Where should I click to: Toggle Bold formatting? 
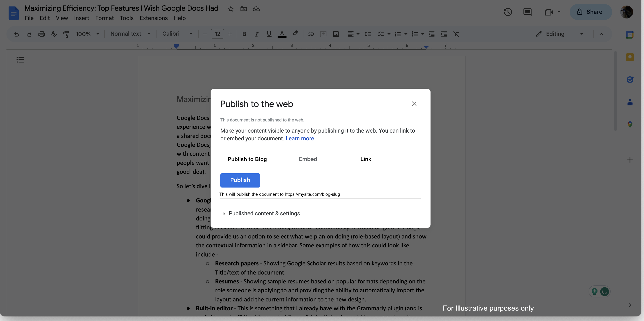tap(244, 34)
